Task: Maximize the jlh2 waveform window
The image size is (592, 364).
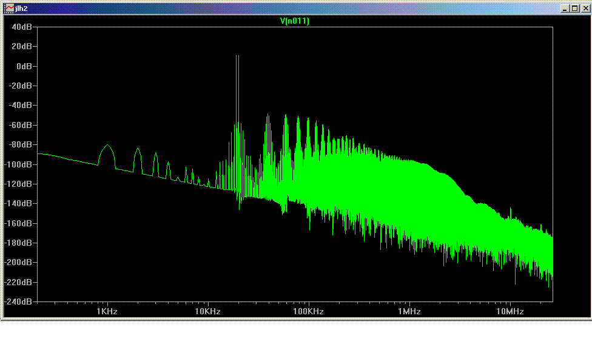Action: pos(574,8)
